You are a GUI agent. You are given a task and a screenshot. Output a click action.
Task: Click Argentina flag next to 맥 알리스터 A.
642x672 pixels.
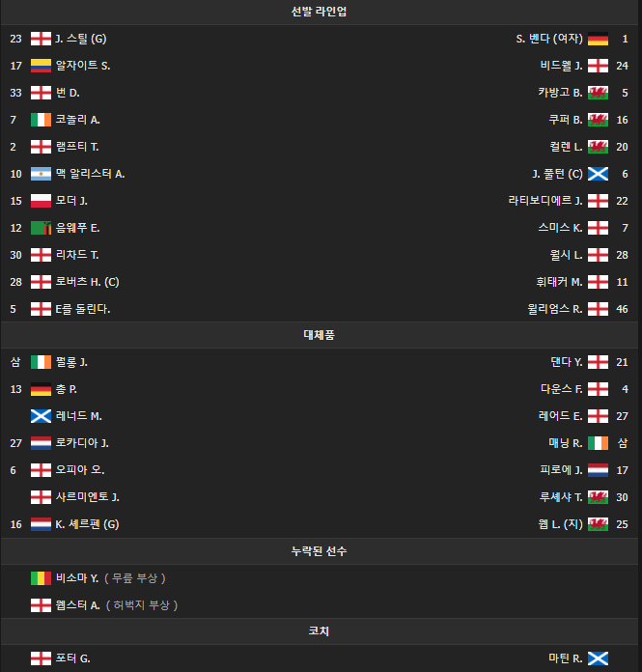(41, 174)
